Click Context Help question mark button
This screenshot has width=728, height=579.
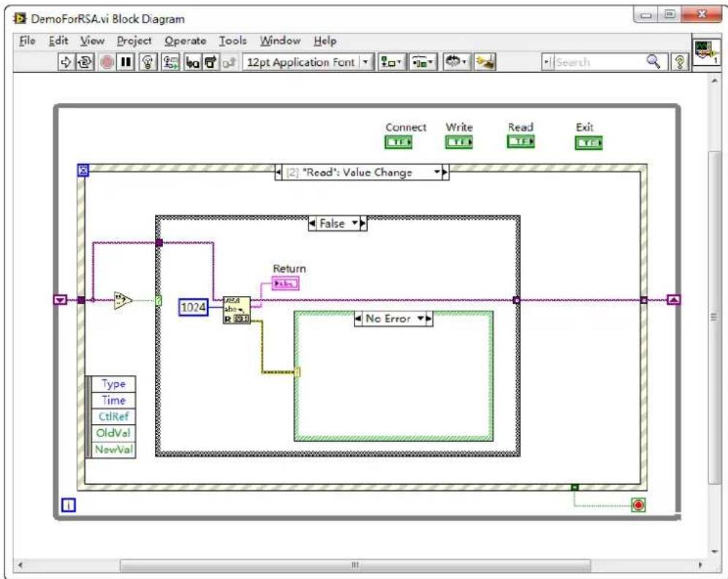[680, 62]
